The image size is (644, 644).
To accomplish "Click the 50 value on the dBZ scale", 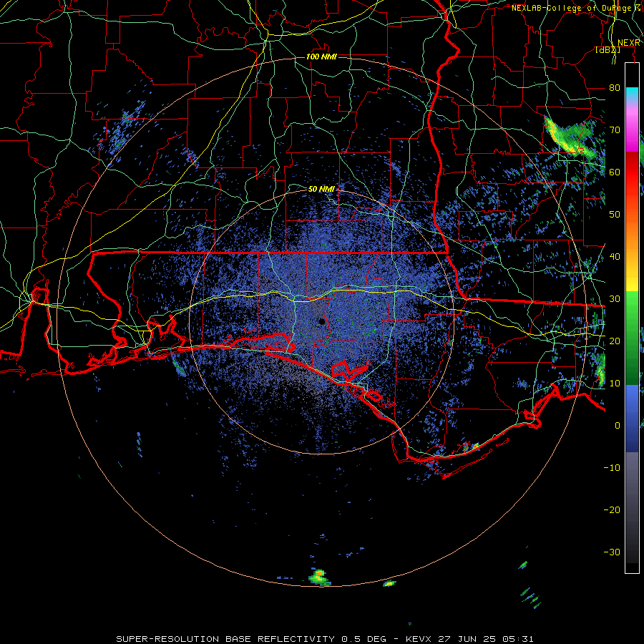I will (615, 215).
